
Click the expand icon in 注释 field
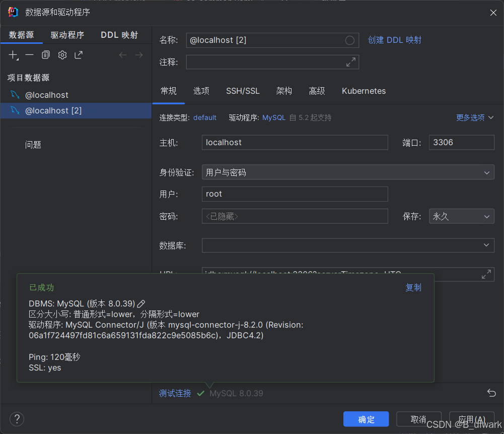pos(351,63)
